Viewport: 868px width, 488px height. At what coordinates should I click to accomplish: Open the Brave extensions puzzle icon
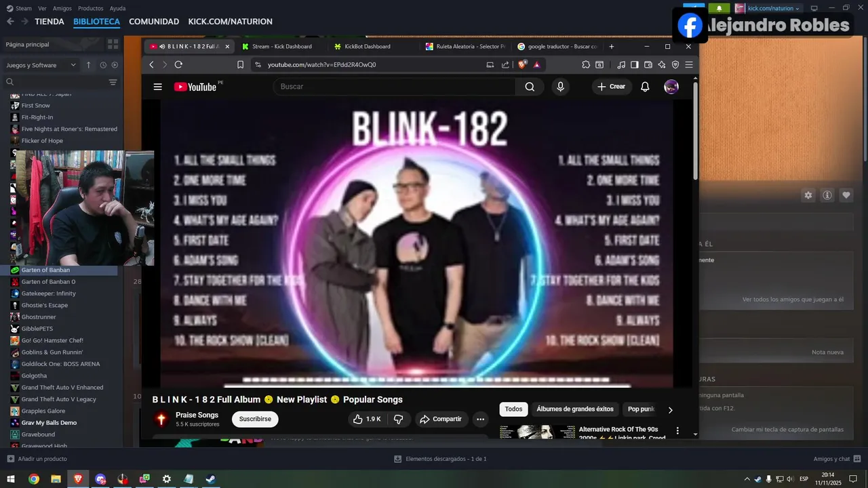pyautogui.click(x=586, y=64)
